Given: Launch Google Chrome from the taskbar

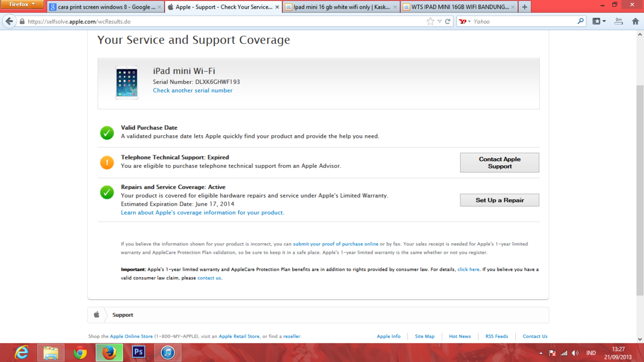Looking at the screenshot, I should [x=80, y=353].
